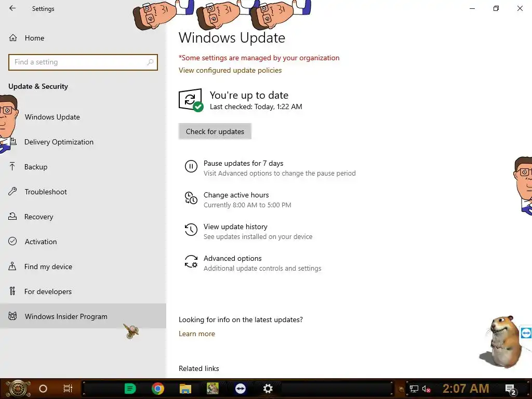Viewport: 532px width, 399px height.
Task: Open Task View from taskbar
Action: (68, 389)
